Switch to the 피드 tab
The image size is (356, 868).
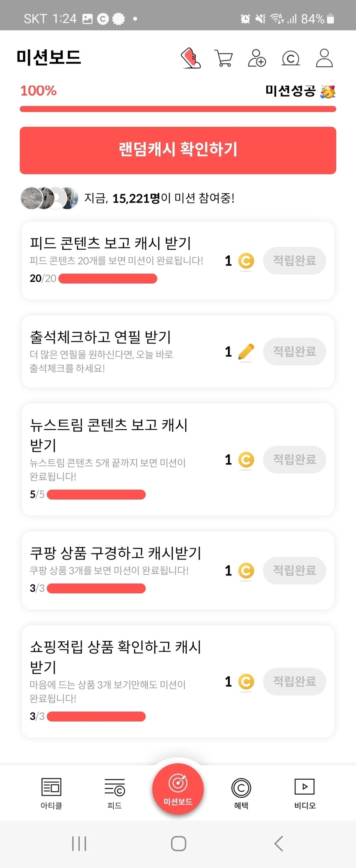click(x=115, y=793)
